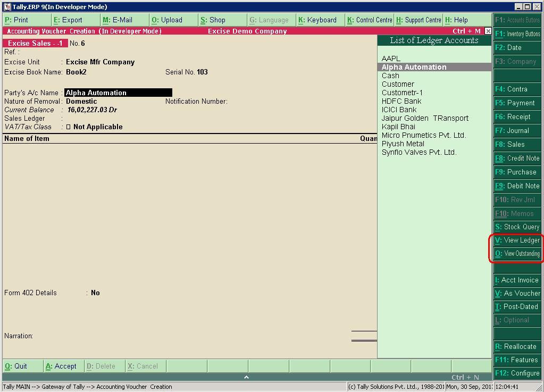Viewport: 544px width, 392px height.
Task: Open Support Centre
Action: (x=419, y=20)
